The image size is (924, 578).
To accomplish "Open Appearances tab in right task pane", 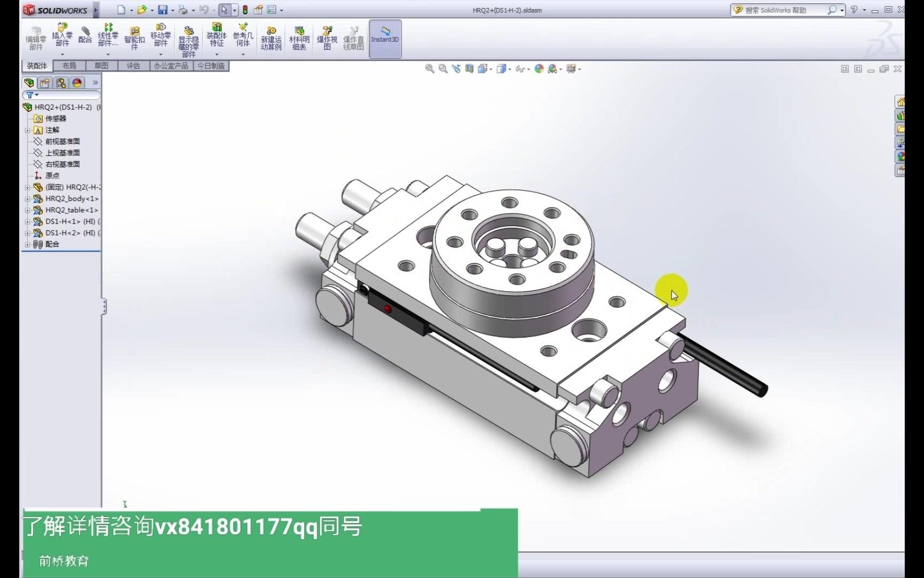I will pos(900,156).
